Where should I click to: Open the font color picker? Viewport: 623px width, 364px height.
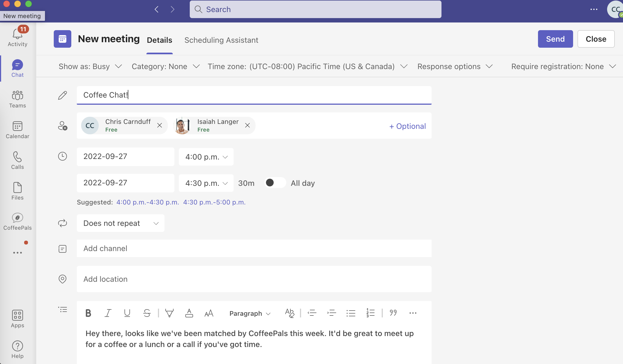pos(189,313)
